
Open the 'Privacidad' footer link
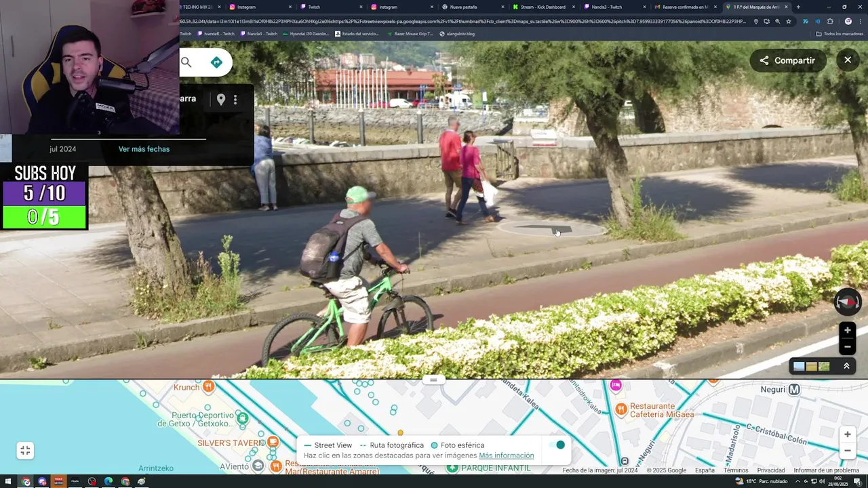771,470
